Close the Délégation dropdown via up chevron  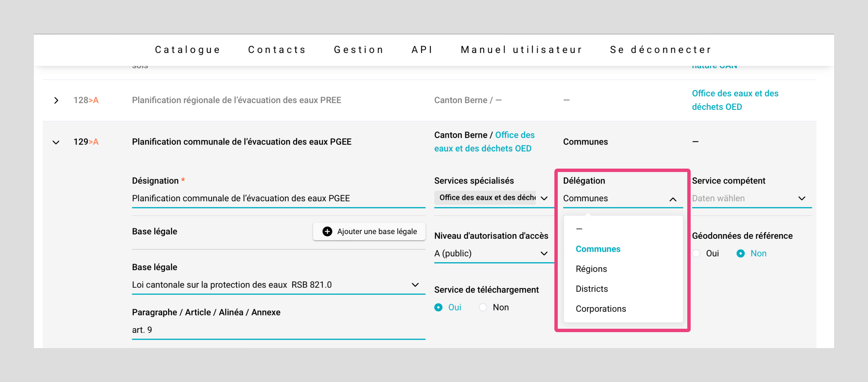click(673, 199)
